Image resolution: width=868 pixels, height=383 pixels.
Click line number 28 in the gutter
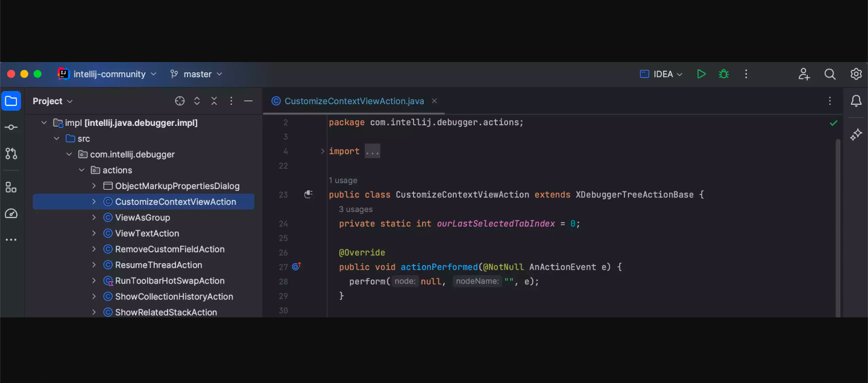tap(283, 281)
